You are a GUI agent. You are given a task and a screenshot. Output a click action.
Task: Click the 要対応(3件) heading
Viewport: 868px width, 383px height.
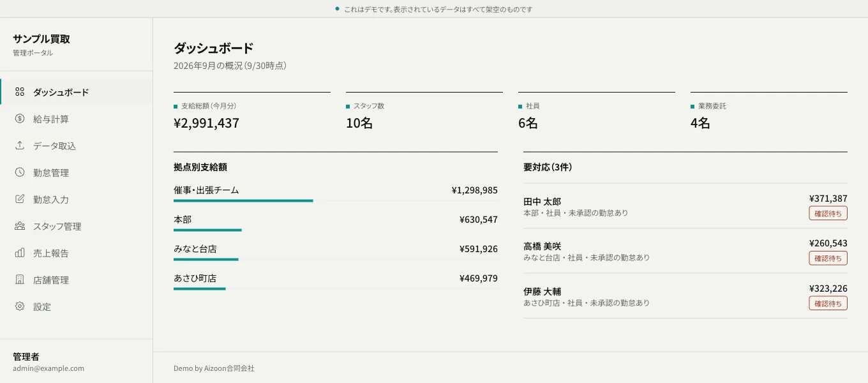pos(548,167)
